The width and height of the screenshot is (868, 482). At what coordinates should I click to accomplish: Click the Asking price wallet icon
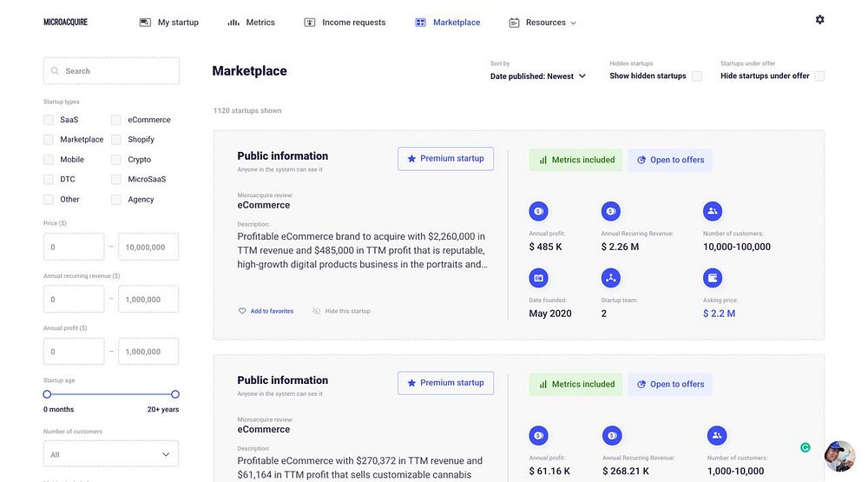coord(713,278)
